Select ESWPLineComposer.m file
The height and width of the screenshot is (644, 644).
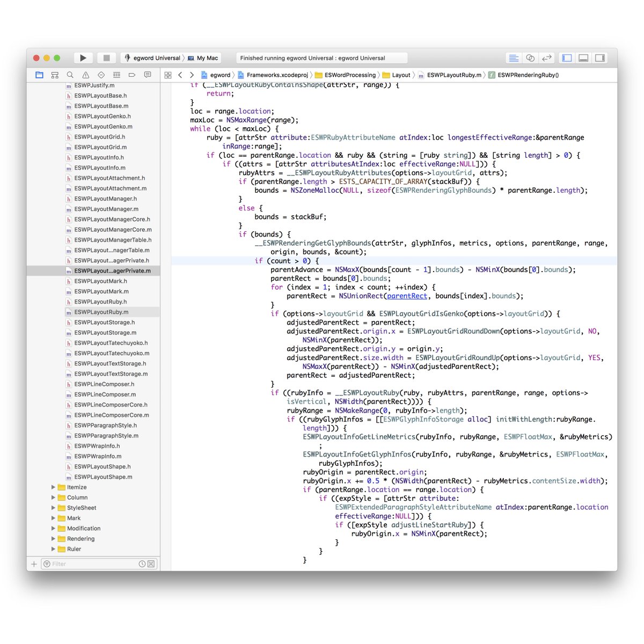(x=93, y=394)
